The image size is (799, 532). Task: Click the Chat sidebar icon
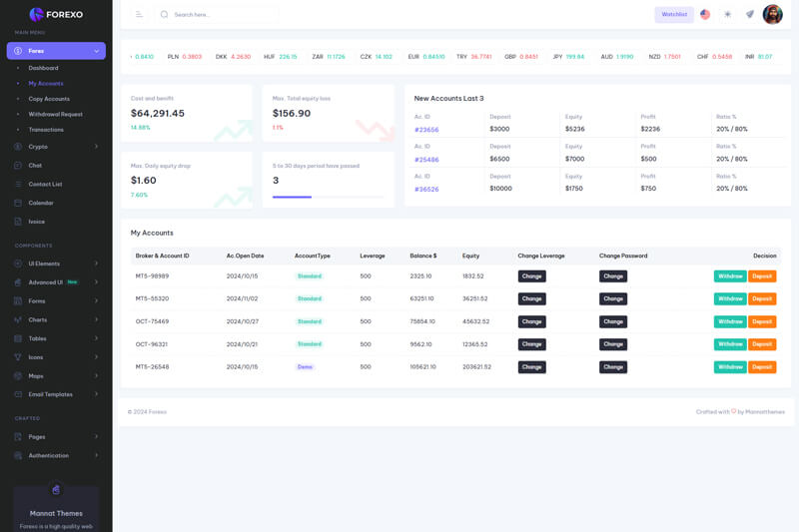click(18, 166)
